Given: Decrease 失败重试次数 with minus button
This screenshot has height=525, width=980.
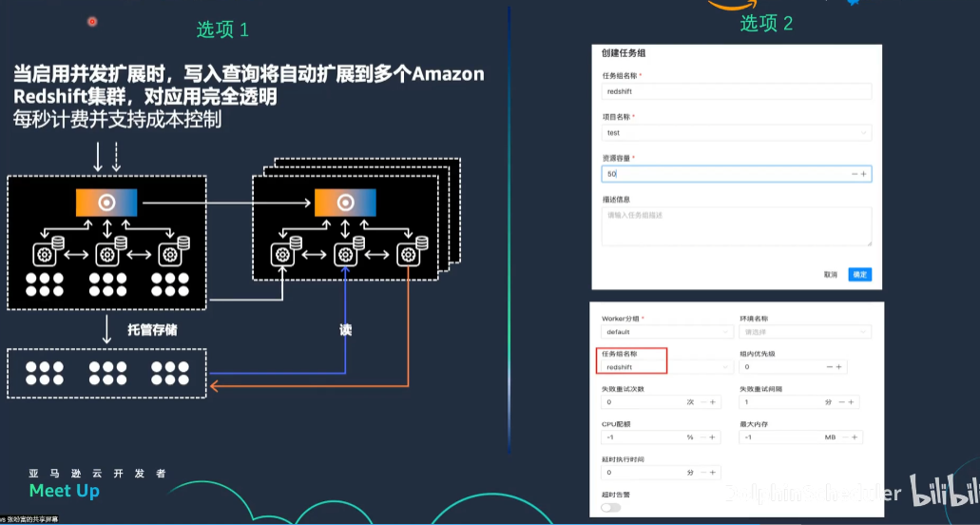Looking at the screenshot, I should click(703, 402).
